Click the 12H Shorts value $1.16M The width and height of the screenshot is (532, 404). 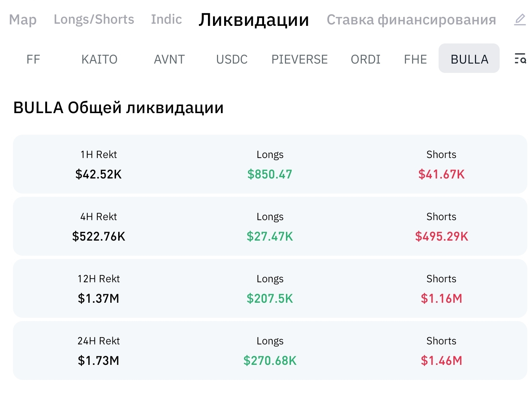pyautogui.click(x=441, y=298)
